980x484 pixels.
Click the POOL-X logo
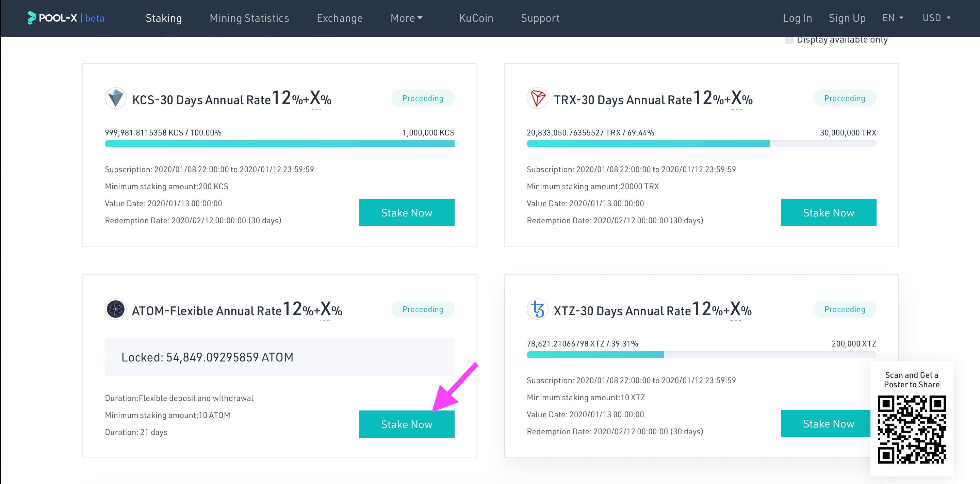[52, 18]
